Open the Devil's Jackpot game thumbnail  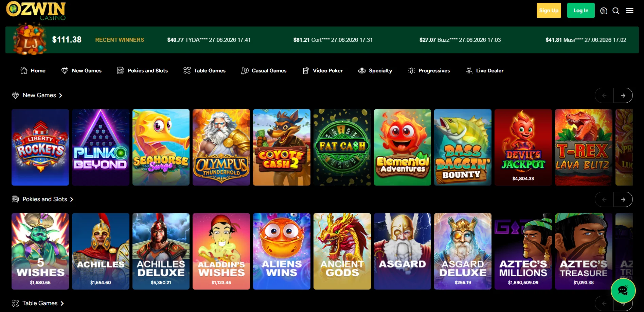[x=523, y=147]
